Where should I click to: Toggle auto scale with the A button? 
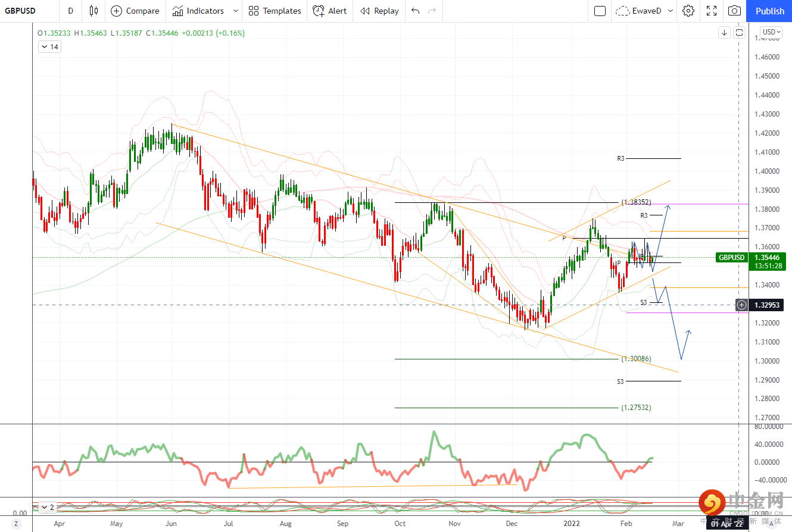pyautogui.click(x=771, y=523)
